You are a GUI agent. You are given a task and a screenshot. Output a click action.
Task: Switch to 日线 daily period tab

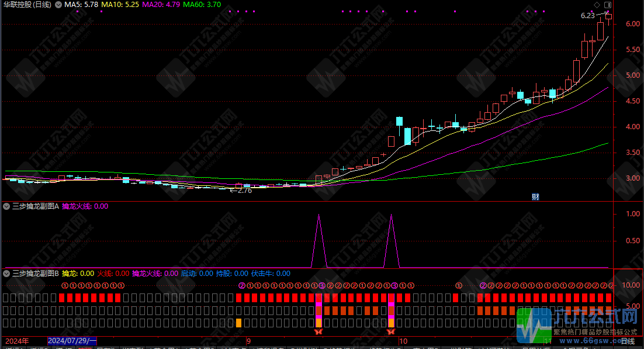pyautogui.click(x=627, y=341)
